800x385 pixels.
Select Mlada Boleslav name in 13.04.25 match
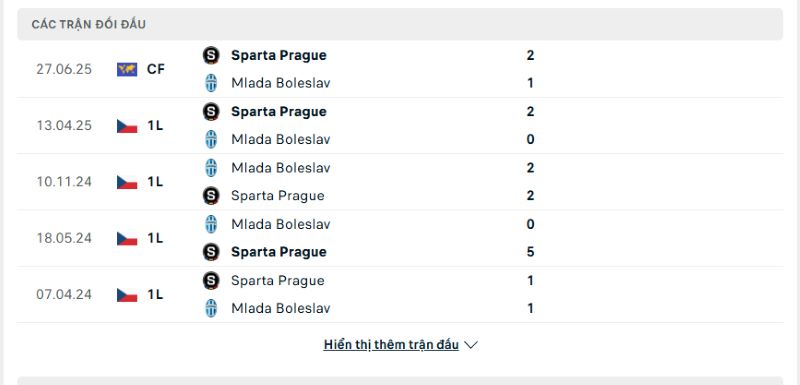tap(281, 139)
